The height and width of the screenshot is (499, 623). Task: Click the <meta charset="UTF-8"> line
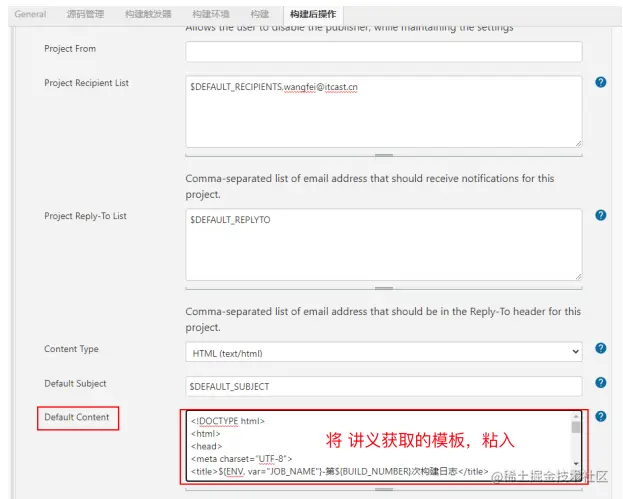pos(241,459)
